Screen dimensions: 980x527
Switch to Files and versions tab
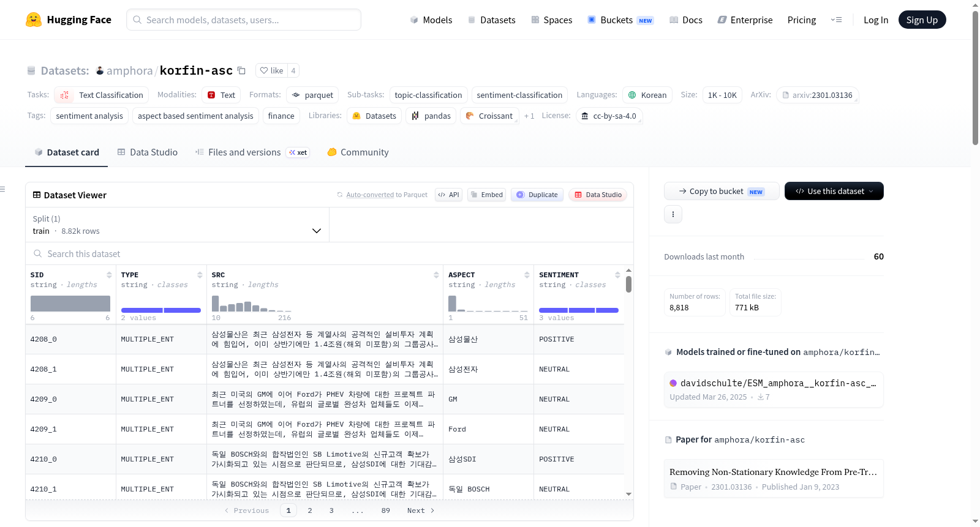tap(252, 152)
